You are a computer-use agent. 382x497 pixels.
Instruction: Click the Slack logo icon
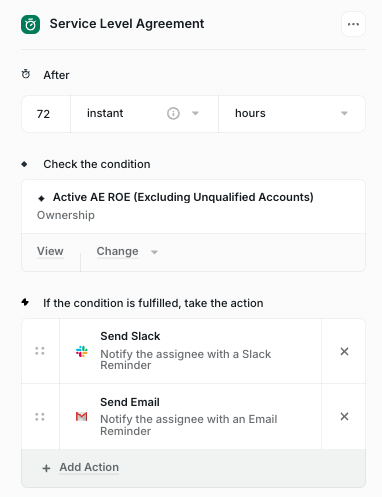click(x=82, y=351)
